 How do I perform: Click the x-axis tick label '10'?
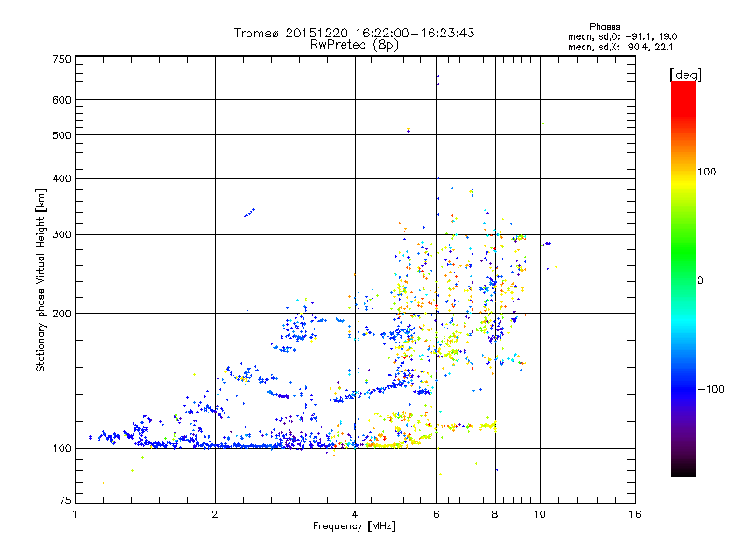(x=540, y=514)
